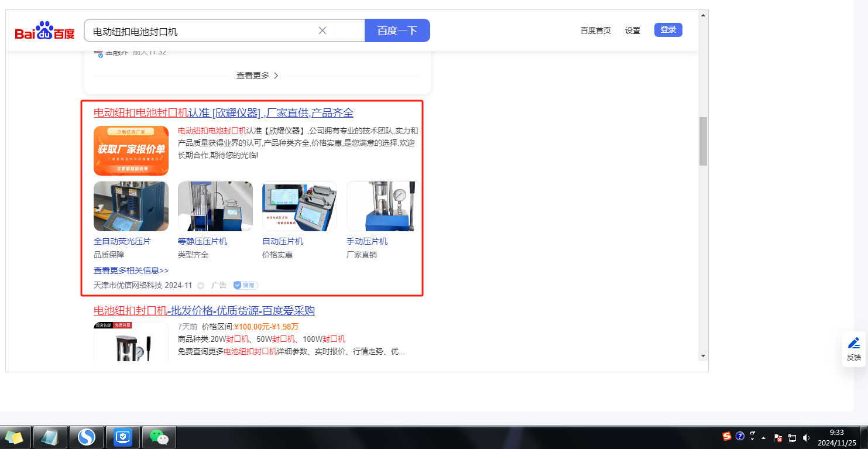Viewport: 868px width, 449px height.
Task: Open 查看更多相关信息>> link
Action: point(131,270)
